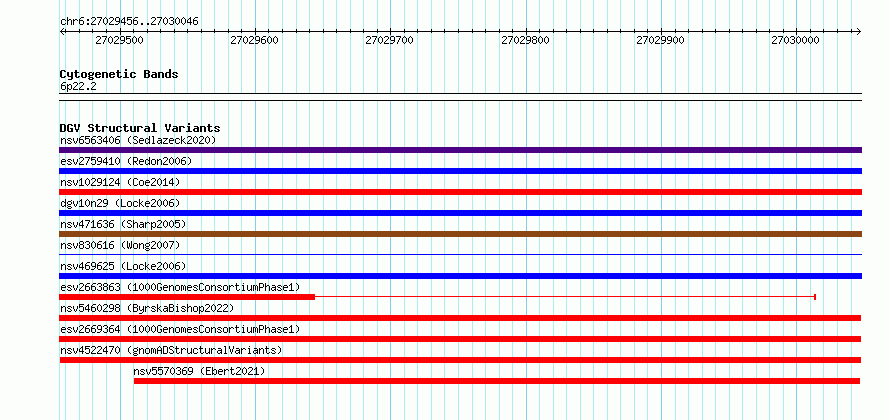Click the thin blue line under nsv830616
This screenshot has height=420, width=890.
tap(460, 255)
